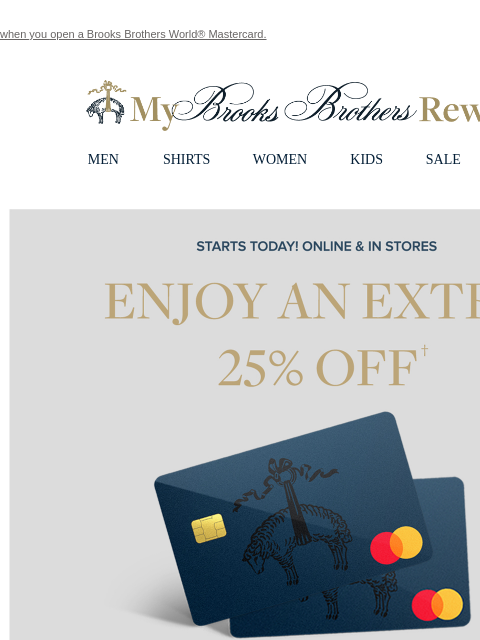The height and width of the screenshot is (640, 480).
Task: Open the SHIRTS menu item
Action: tap(187, 159)
